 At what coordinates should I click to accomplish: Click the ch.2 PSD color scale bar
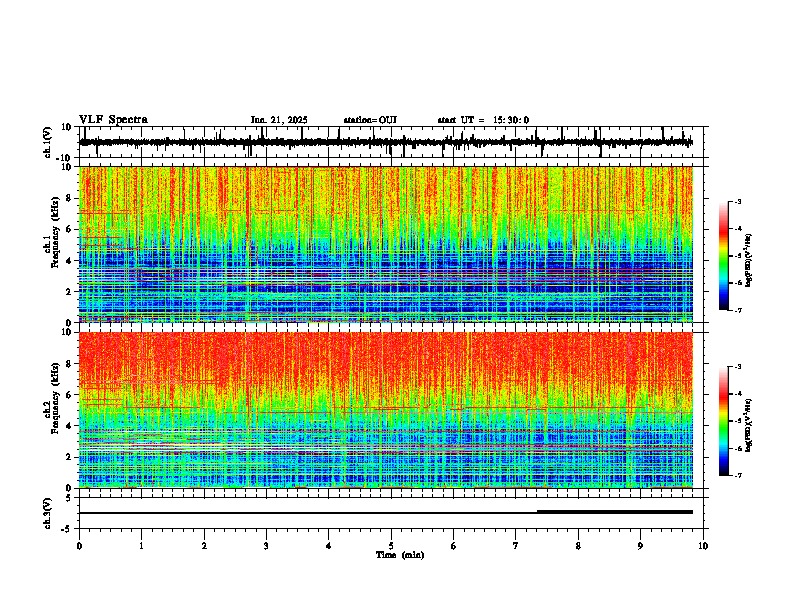tap(724, 421)
